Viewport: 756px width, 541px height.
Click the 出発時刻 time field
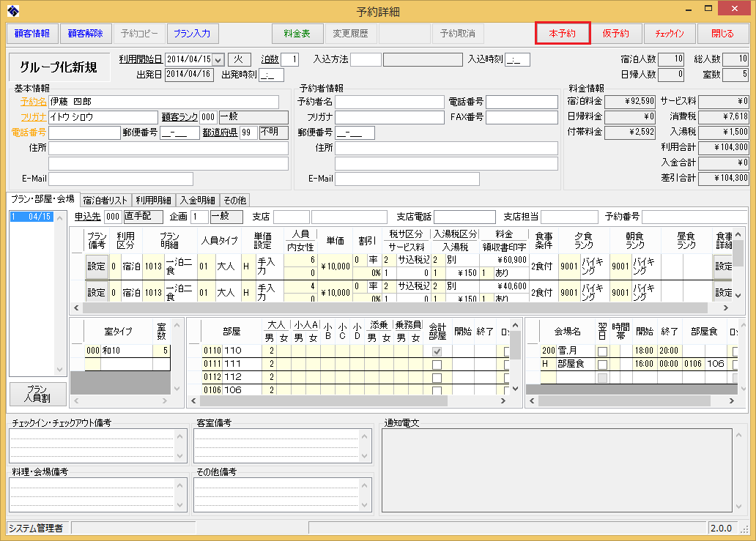tap(272, 75)
